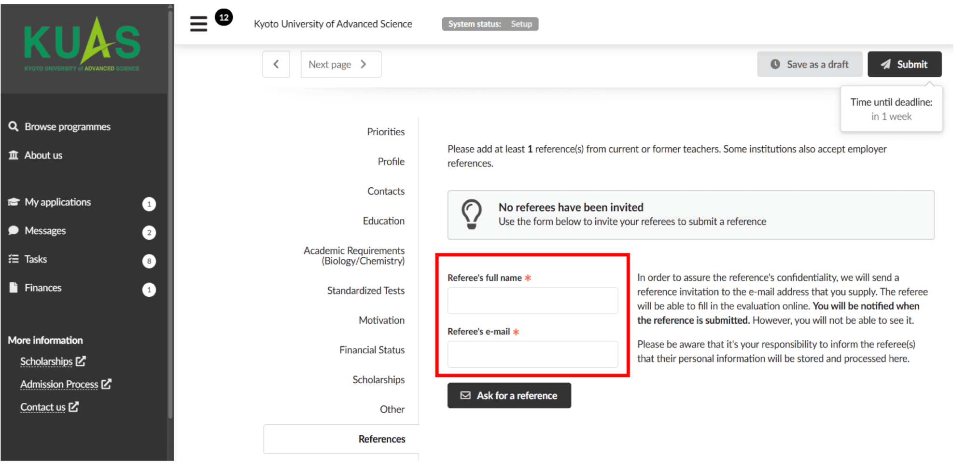This screenshot has height=473, width=980.
Task: Click the My applications count badge
Action: click(x=149, y=204)
